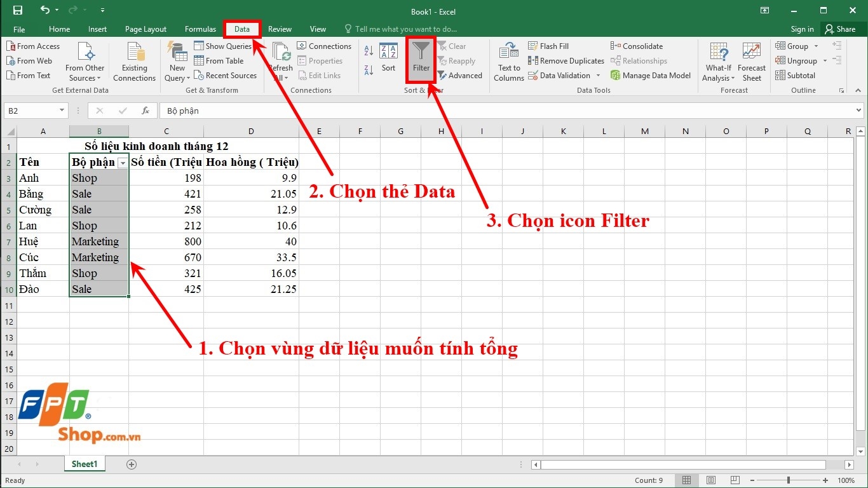
Task: Select the Sheet1 tab
Action: tap(85, 464)
